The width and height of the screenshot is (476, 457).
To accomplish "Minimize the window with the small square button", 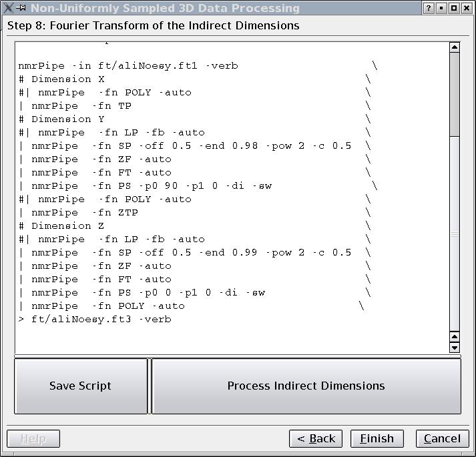I will point(441,9).
